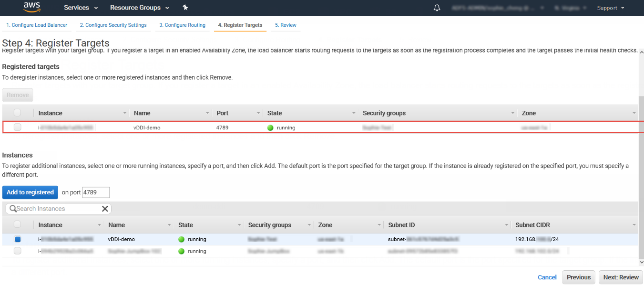Open the Resource Groups dropdown
The height and width of the screenshot is (286, 644).
click(x=140, y=8)
